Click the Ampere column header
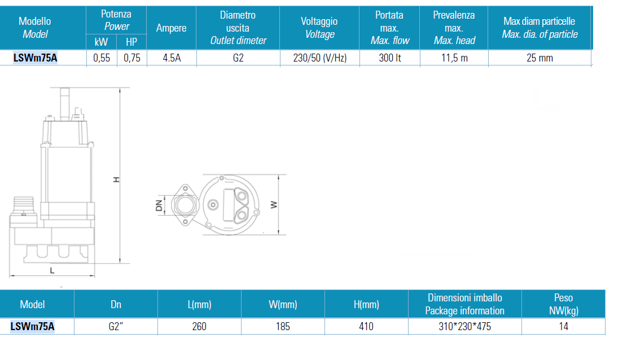Viewport: 636px width, 364px height. click(171, 28)
